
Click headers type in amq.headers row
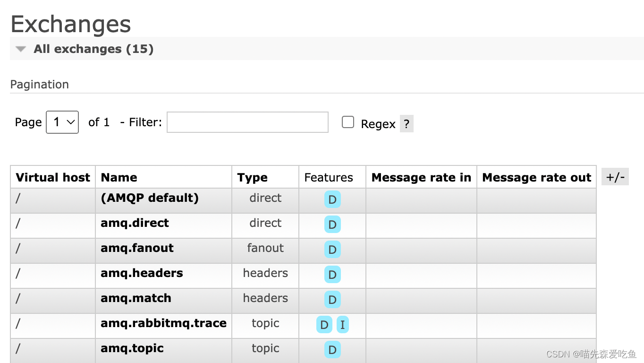tap(265, 273)
